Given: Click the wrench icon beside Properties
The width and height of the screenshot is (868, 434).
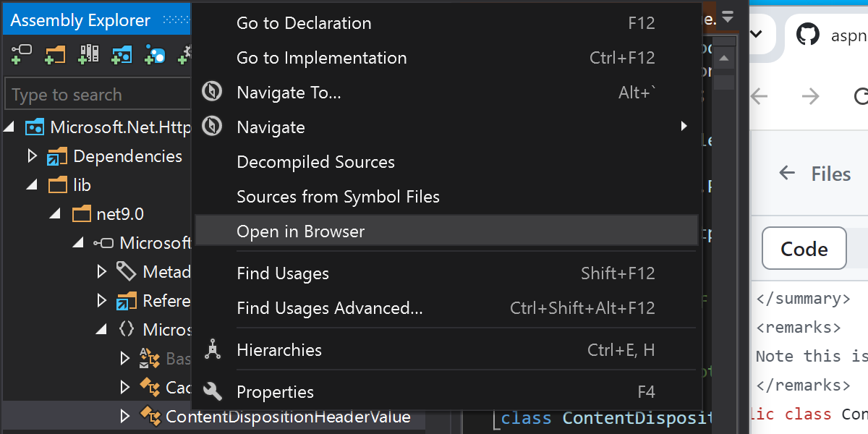Looking at the screenshot, I should coord(212,391).
